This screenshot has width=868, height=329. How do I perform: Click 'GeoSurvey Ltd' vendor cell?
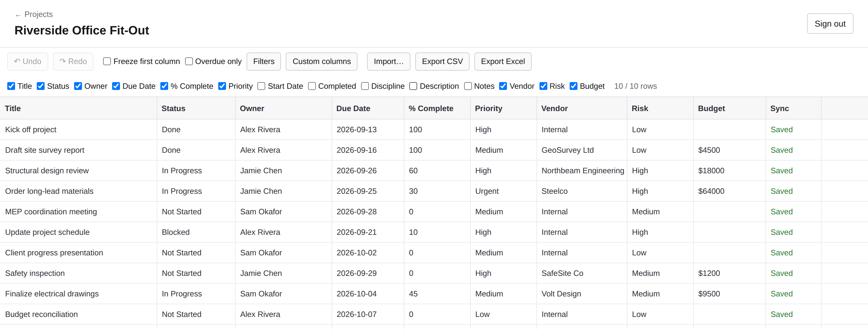tap(582, 150)
